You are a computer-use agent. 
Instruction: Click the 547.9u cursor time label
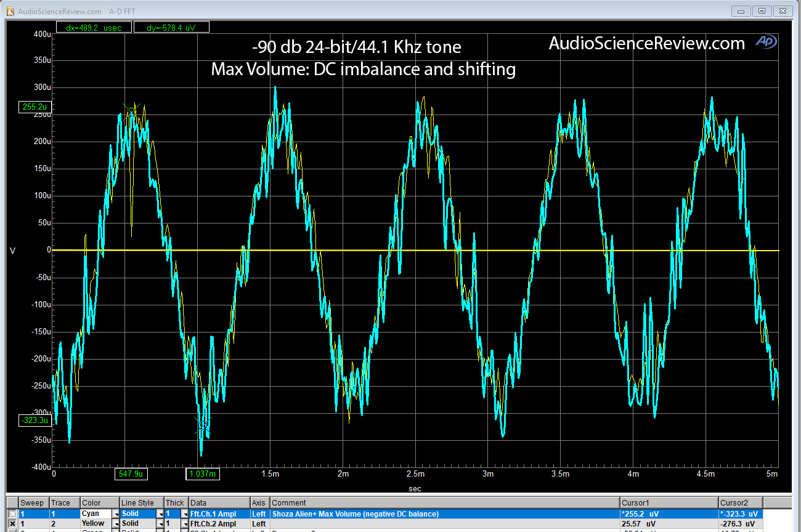point(131,474)
